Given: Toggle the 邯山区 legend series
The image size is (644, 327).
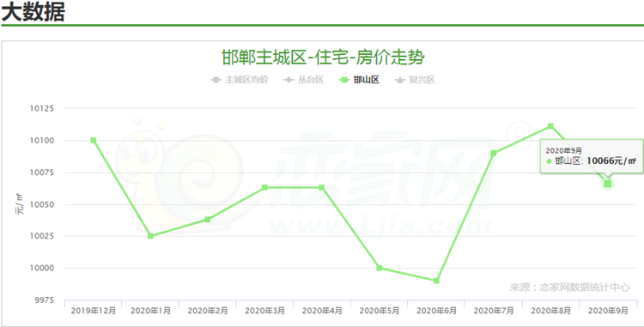Looking at the screenshot, I should pyautogui.click(x=359, y=80).
